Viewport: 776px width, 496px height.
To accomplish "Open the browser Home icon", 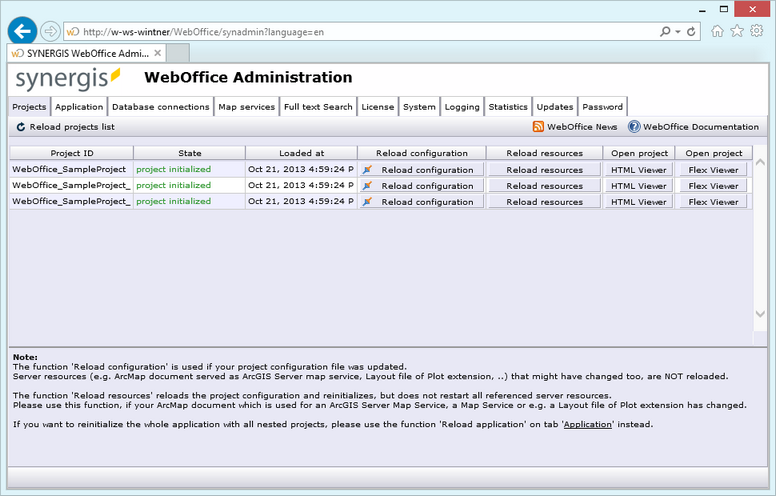I will point(717,31).
